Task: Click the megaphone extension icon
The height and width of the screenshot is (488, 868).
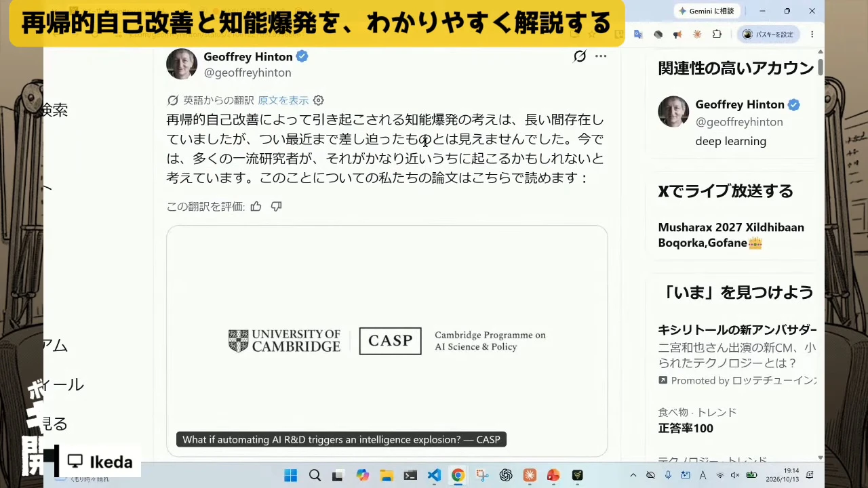Action: click(677, 35)
